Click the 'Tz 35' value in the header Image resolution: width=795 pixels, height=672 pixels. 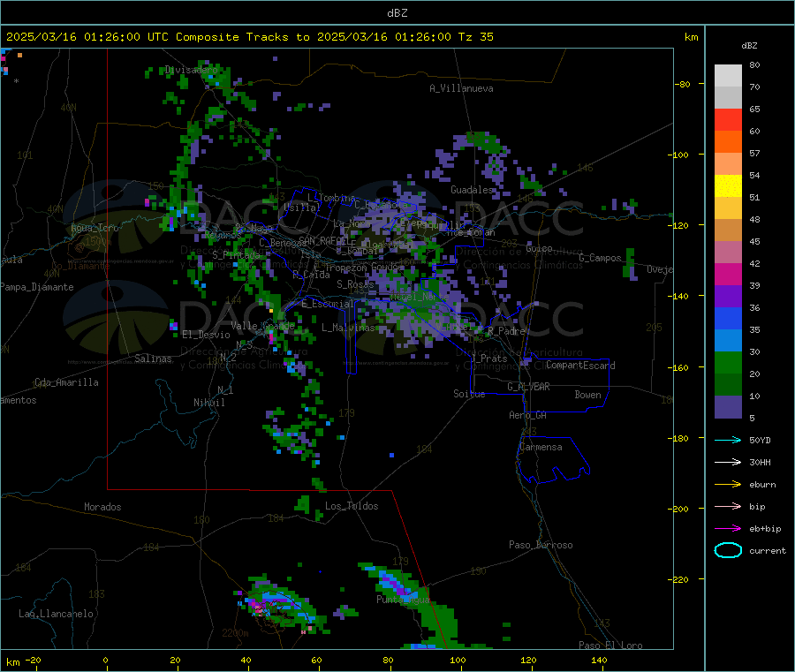click(x=475, y=37)
